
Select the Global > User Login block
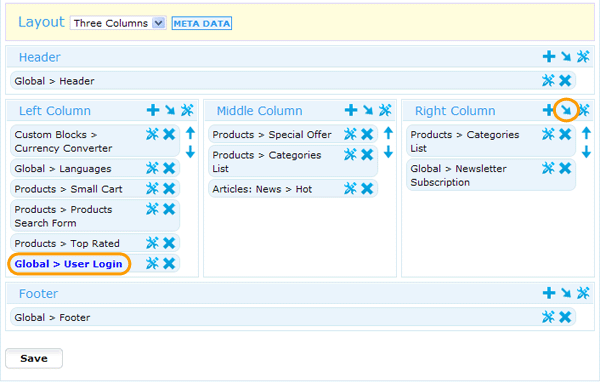click(x=68, y=264)
